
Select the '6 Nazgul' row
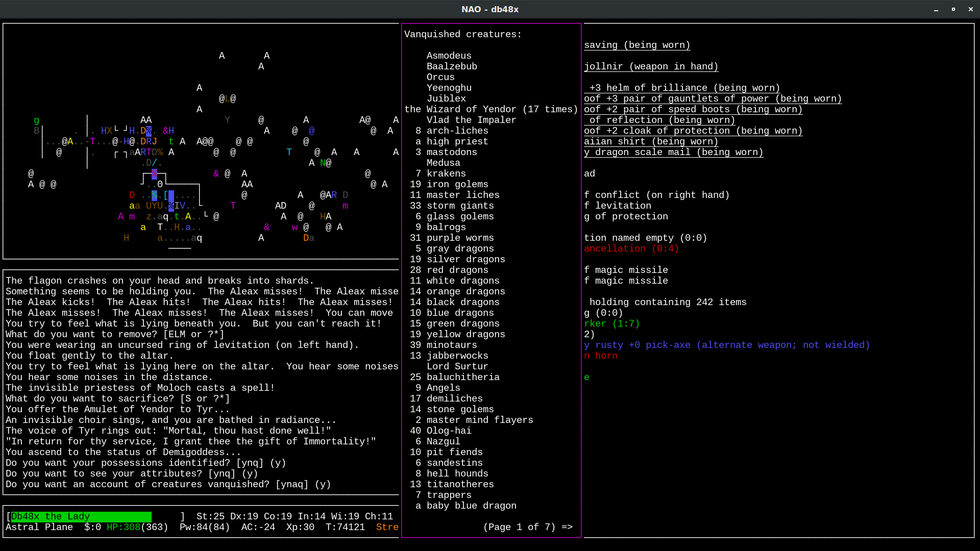438,441
